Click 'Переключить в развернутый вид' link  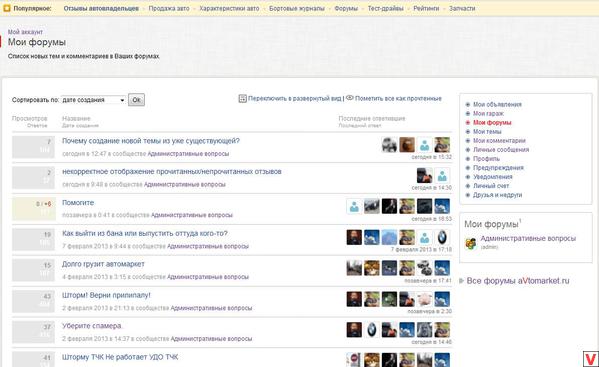pos(295,99)
